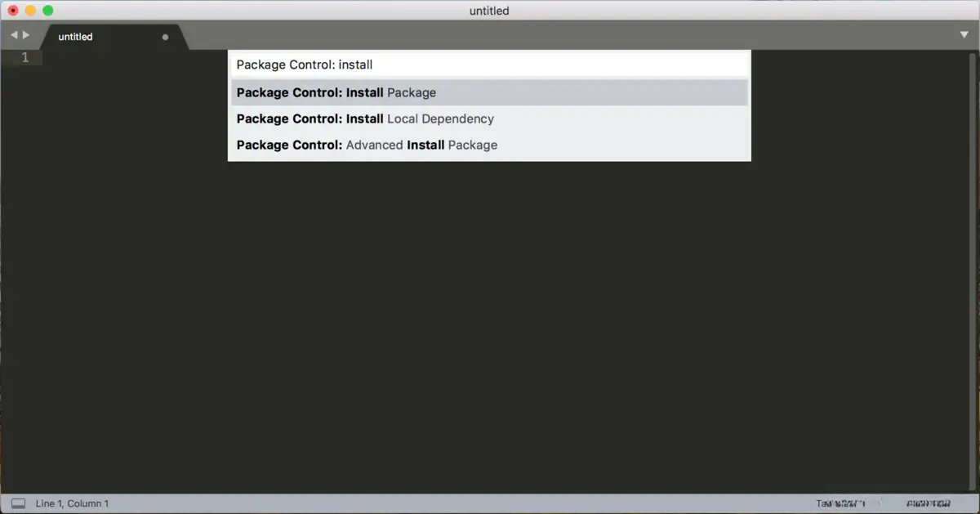Click the command palette search field
The height and width of the screenshot is (514, 980).
pos(488,65)
